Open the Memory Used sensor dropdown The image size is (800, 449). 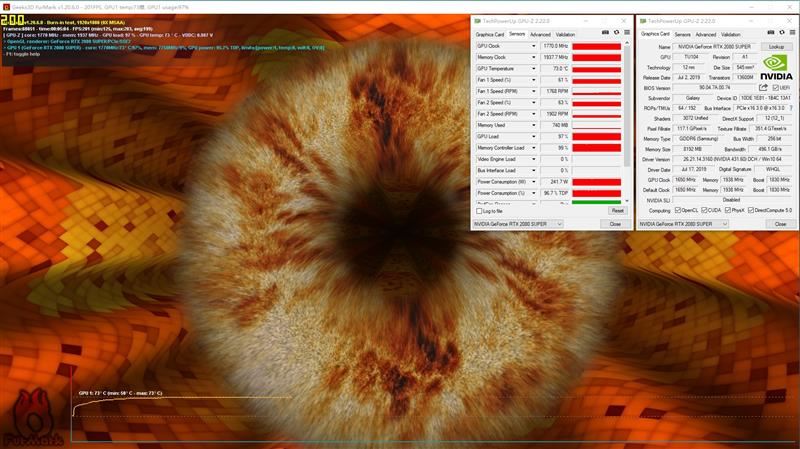tap(534, 125)
